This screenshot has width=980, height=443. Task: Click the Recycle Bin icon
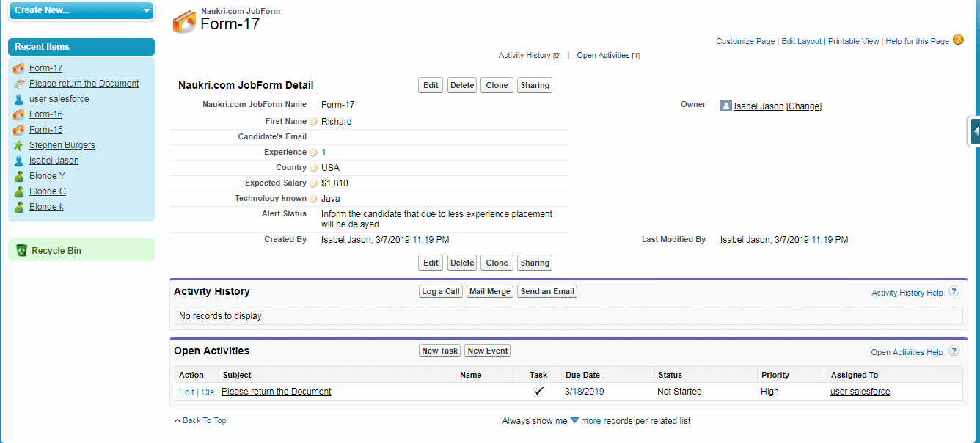point(21,250)
